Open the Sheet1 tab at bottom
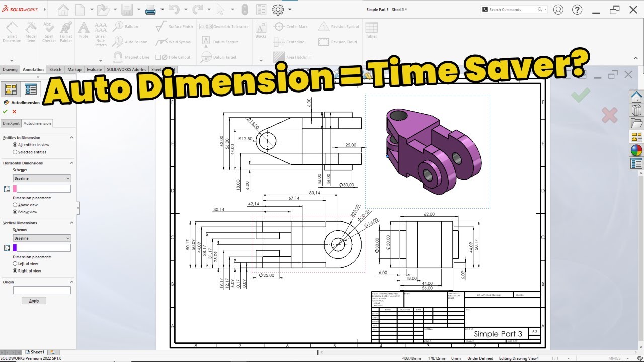This screenshot has width=644, height=362. pos(35,352)
